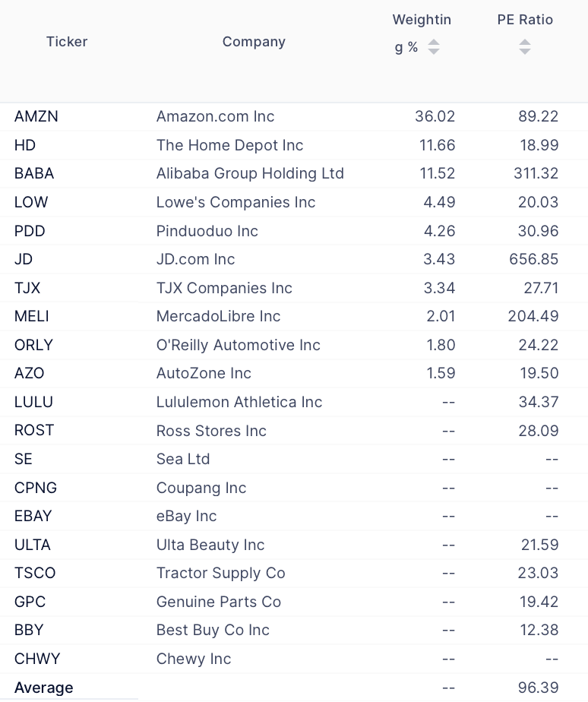Click the CPNG ticker
The height and width of the screenshot is (702, 588).
click(x=36, y=488)
